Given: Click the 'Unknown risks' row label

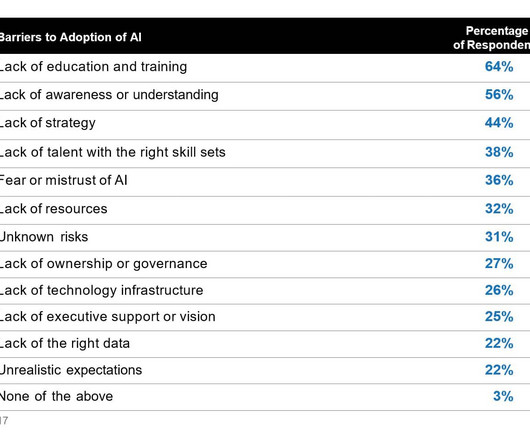Looking at the screenshot, I should [44, 237].
